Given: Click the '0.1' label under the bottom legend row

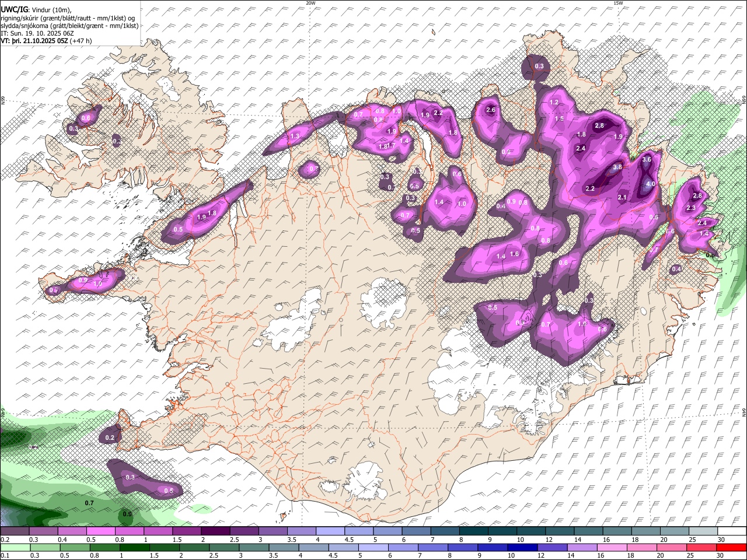Looking at the screenshot, I should [5, 556].
